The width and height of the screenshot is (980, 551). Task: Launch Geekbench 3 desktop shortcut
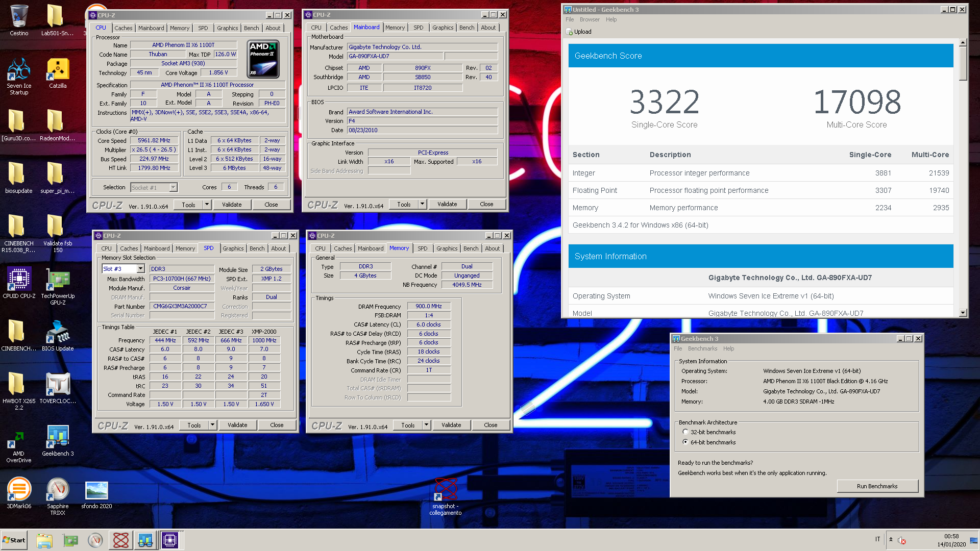click(x=58, y=441)
